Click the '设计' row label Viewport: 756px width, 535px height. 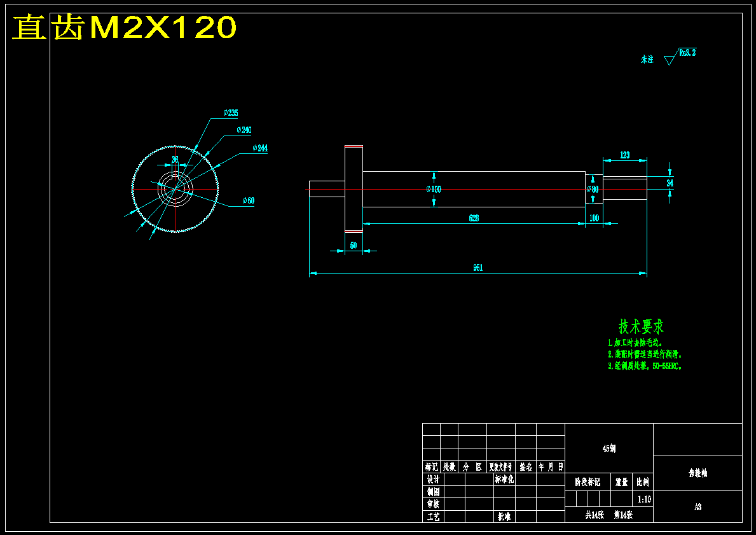click(x=433, y=479)
